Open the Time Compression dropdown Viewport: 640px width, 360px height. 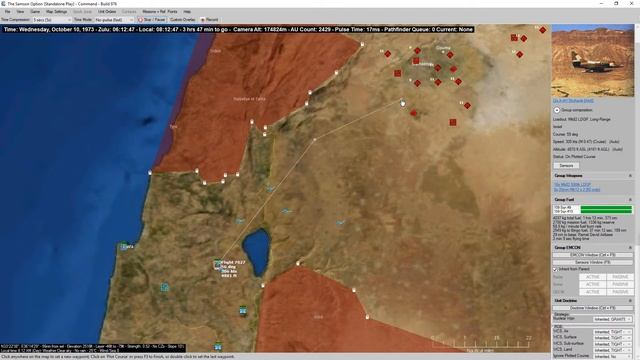[51, 20]
